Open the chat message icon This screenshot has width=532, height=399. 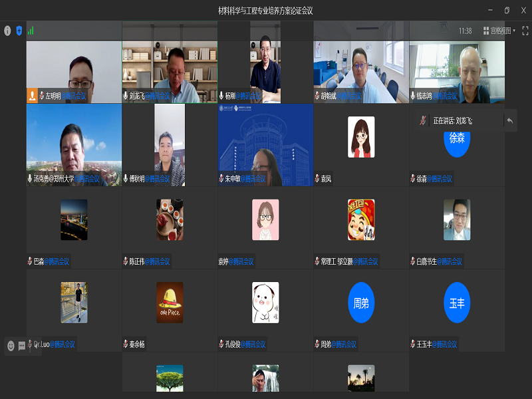click(x=22, y=346)
